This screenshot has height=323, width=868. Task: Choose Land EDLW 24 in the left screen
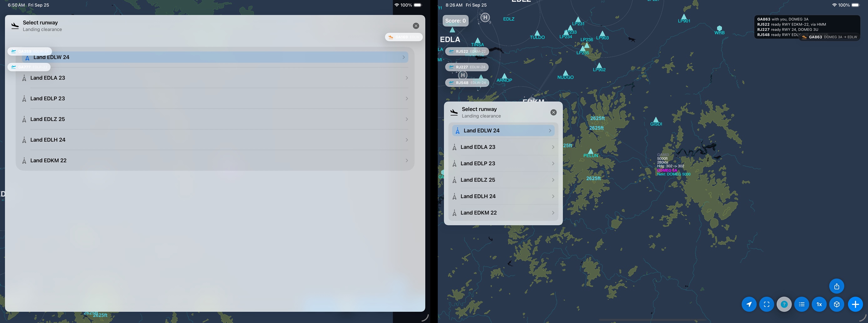coord(215,57)
